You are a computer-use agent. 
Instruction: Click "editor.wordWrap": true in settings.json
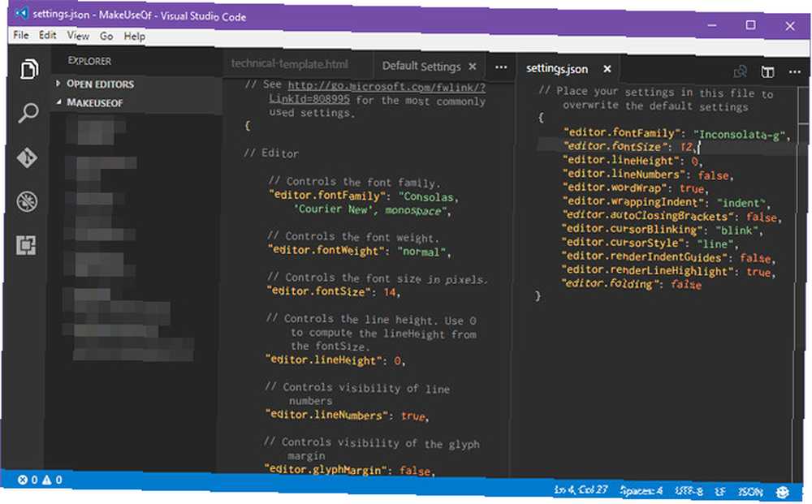click(x=637, y=187)
